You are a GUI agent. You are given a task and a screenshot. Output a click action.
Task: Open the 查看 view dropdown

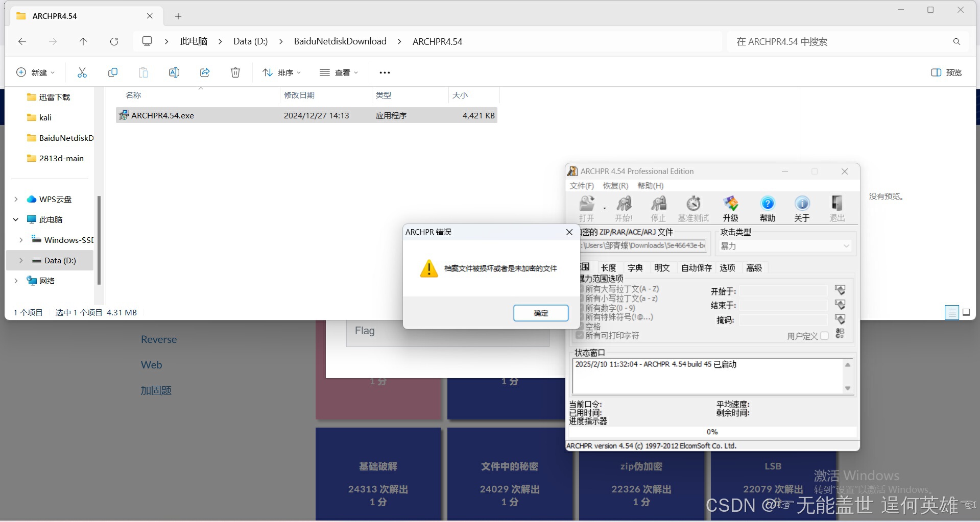[339, 72]
